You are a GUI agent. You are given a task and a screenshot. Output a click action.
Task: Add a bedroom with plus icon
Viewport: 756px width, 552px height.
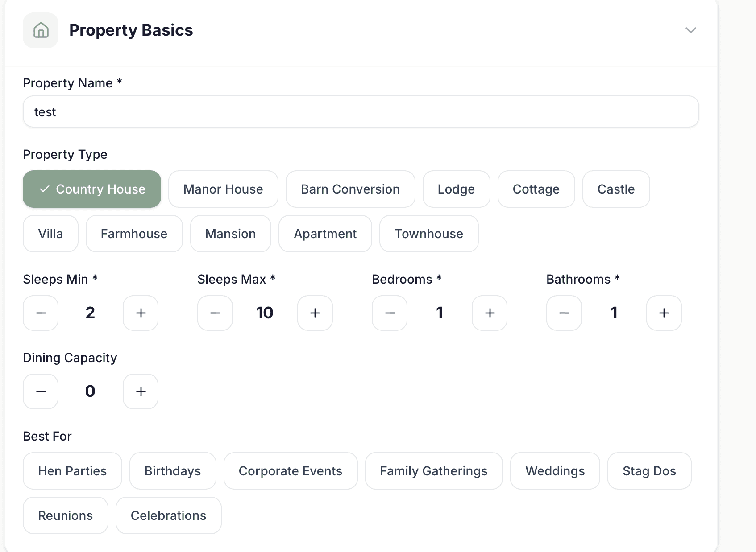coord(490,313)
